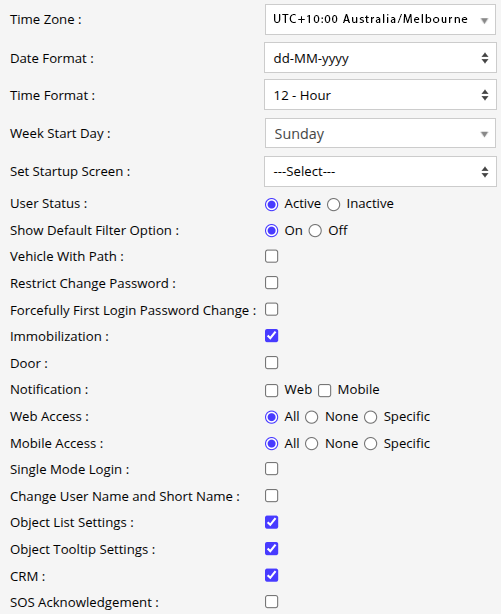Enable Forcefully First Login Password Change
Viewport: 501px width, 614px height.
tap(271, 309)
